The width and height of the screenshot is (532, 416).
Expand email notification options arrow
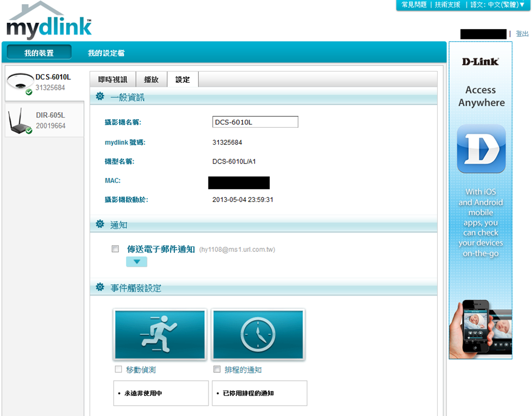[x=137, y=262]
